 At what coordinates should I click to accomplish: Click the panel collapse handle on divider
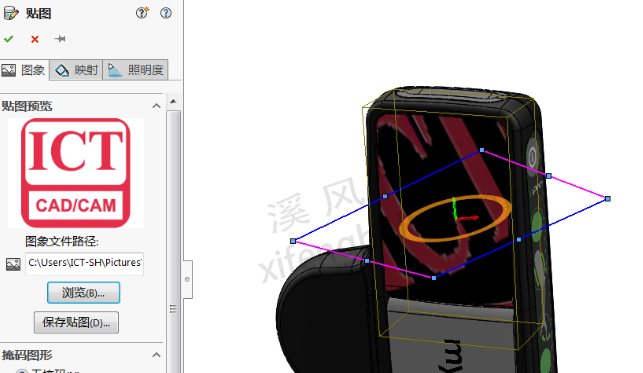(x=187, y=279)
